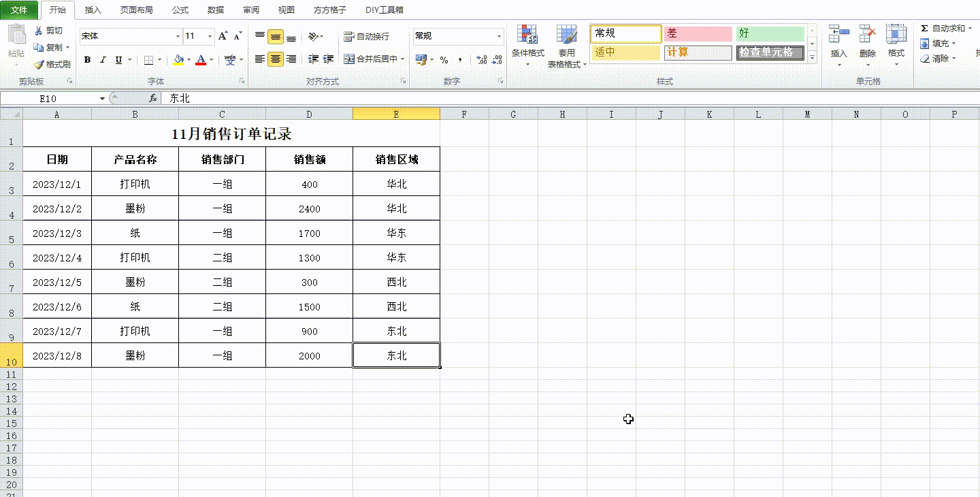Click the Paste (粘贴) clipboard icon
Screen dimensions: 980x497
click(x=16, y=35)
